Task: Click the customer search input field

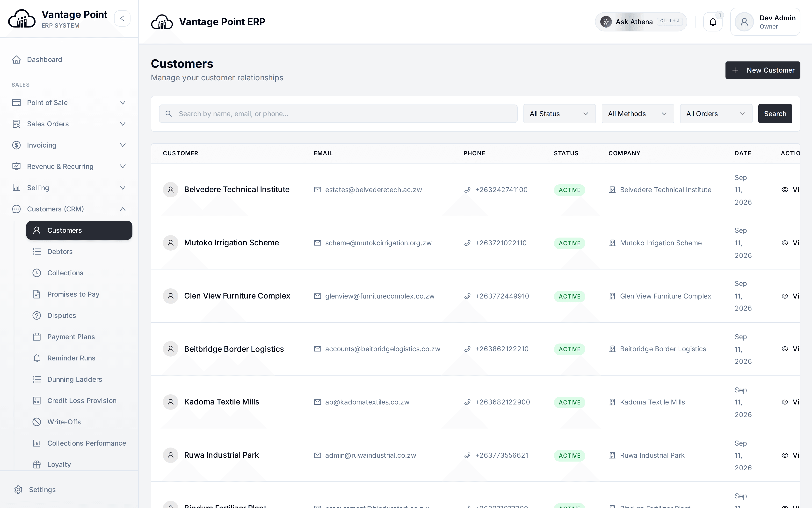Action: click(338, 114)
